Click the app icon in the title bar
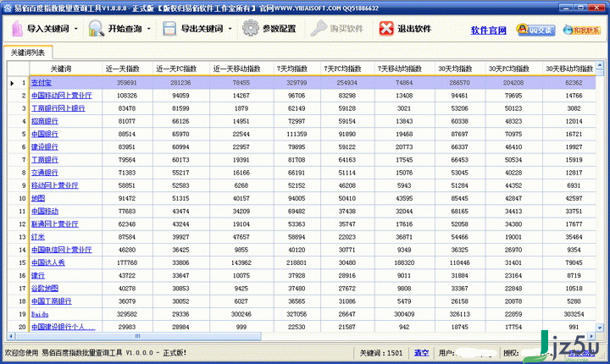Screen dimensions: 610x364 tap(8, 8)
